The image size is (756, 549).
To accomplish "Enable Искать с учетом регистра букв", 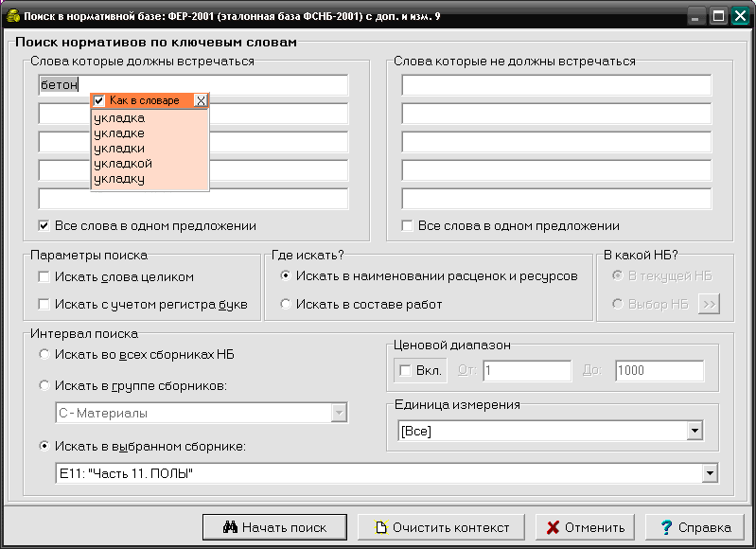I will coord(44,304).
